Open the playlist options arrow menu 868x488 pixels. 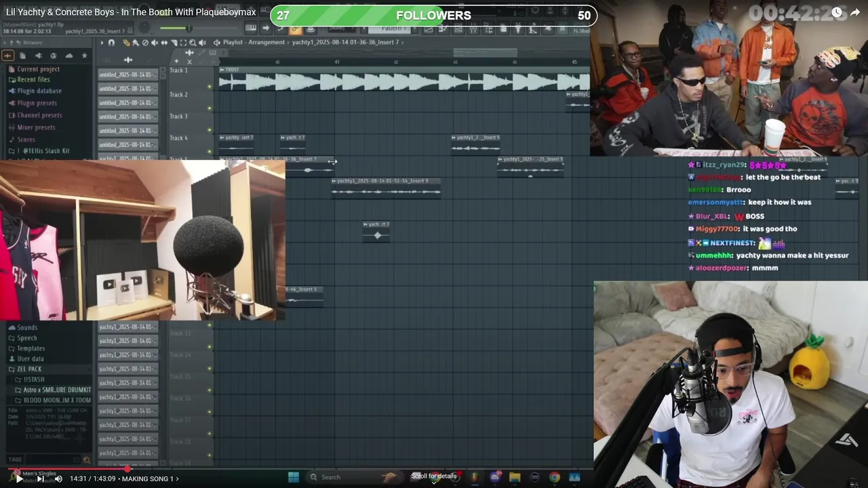pos(102,43)
